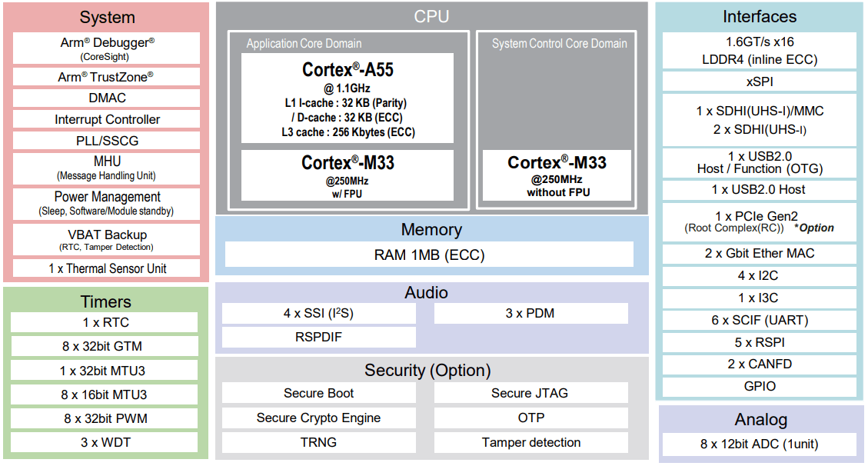Select the TRNG security block
Viewport: 868px width, 466px height.
pos(318,443)
